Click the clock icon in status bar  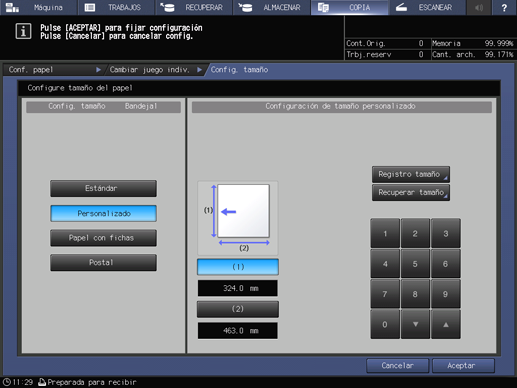pos(7,382)
